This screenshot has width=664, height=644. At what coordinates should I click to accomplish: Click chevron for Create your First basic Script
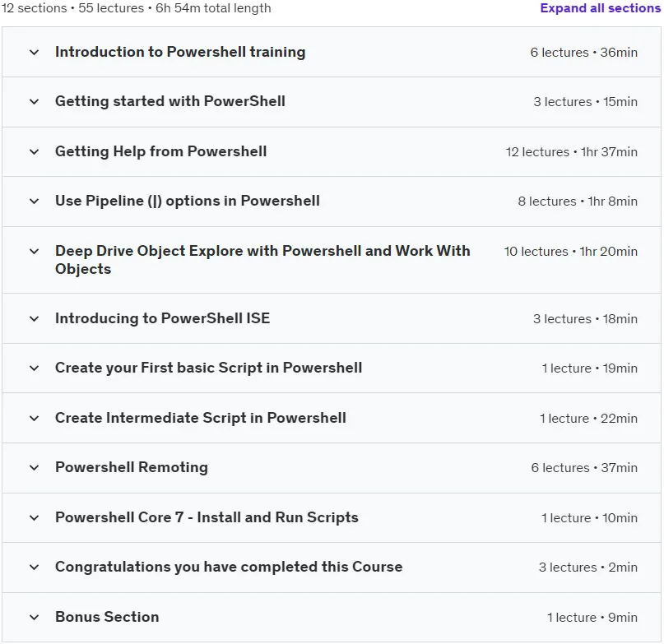[35, 368]
